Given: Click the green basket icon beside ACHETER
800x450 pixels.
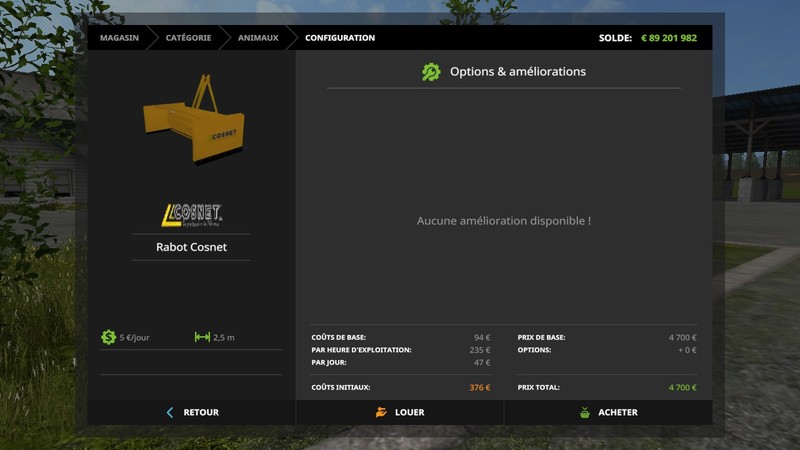Looking at the screenshot, I should click(x=584, y=412).
